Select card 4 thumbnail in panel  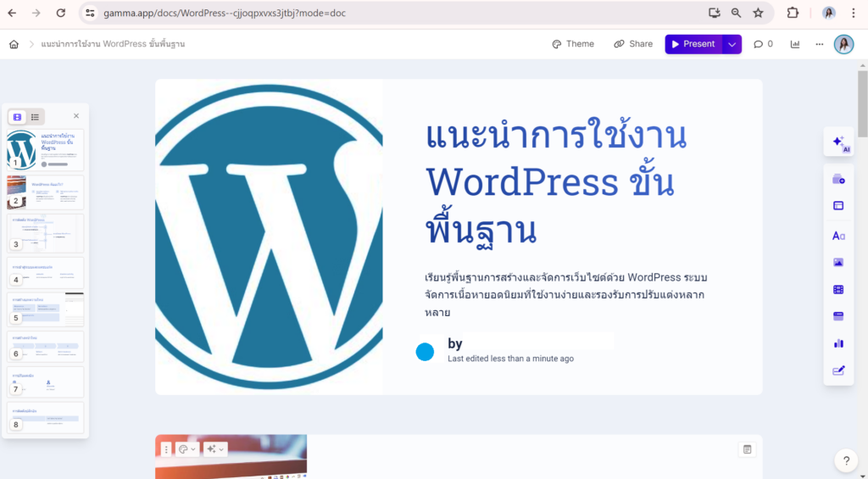pos(46,272)
